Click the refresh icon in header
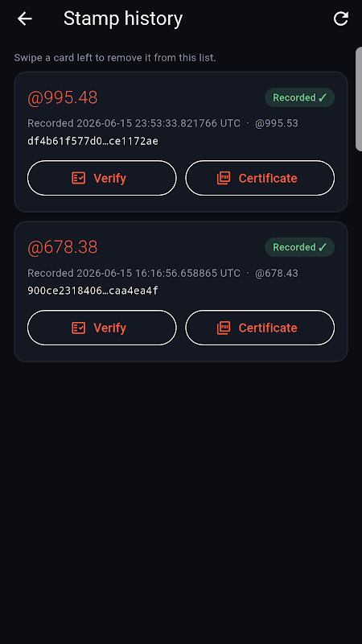 [340, 19]
